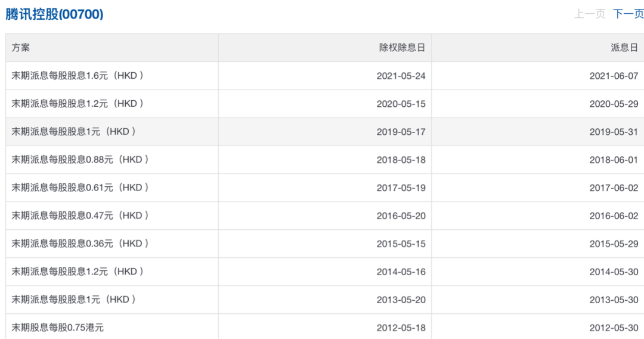Click payout date 2012-05-30

point(614,328)
